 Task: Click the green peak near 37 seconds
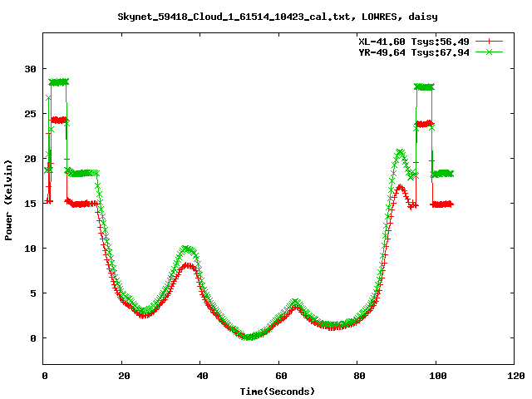187,249
